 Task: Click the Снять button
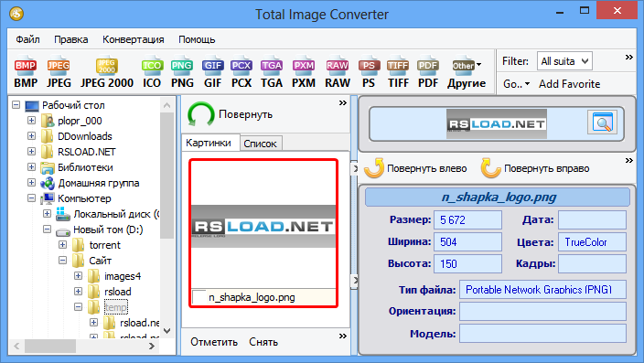[x=263, y=342]
